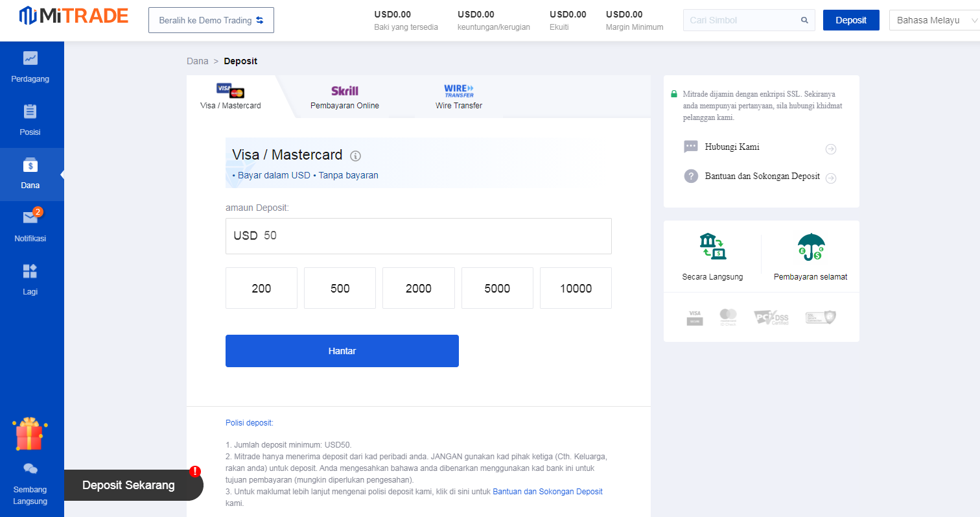Open the Bahasa Melayu language dropdown
This screenshot has width=980, height=517.
pyautogui.click(x=934, y=20)
